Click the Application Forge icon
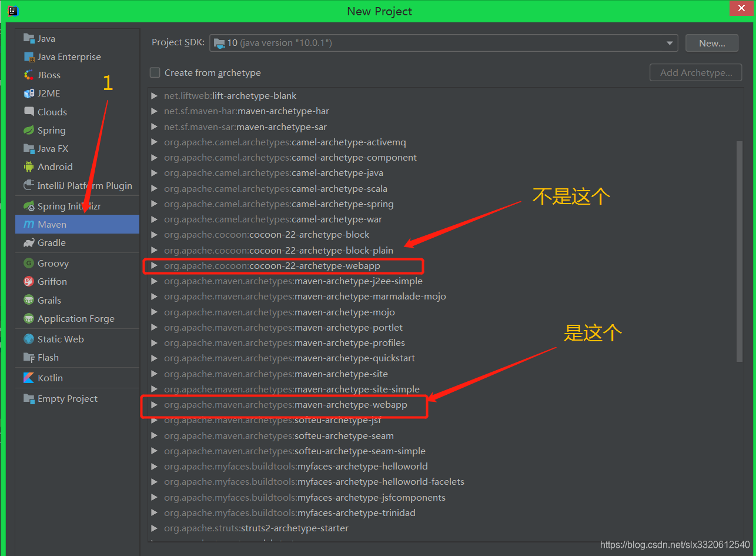Viewport: 756px width, 556px height. click(29, 318)
